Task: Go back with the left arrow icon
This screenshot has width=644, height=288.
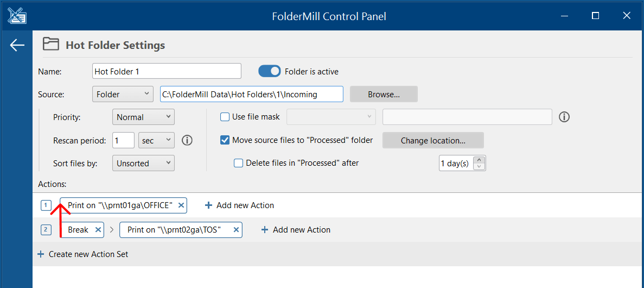Action: [17, 45]
